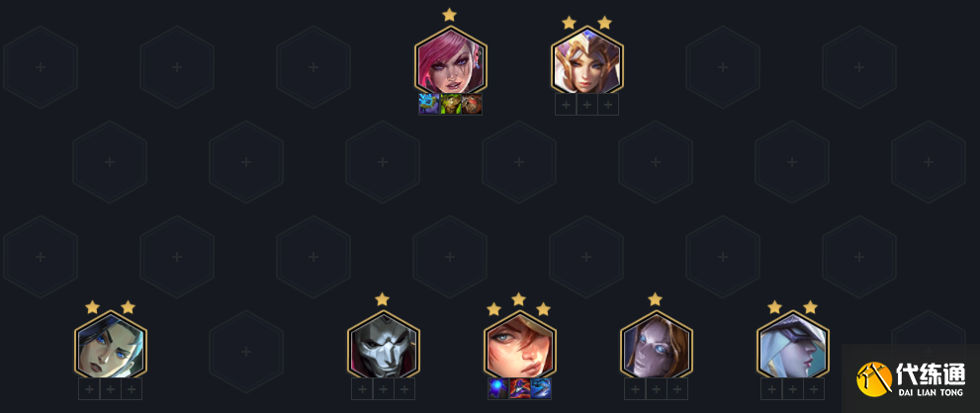Click the golden-helmet two-star champion portrait
980x413 pixels.
click(x=586, y=60)
